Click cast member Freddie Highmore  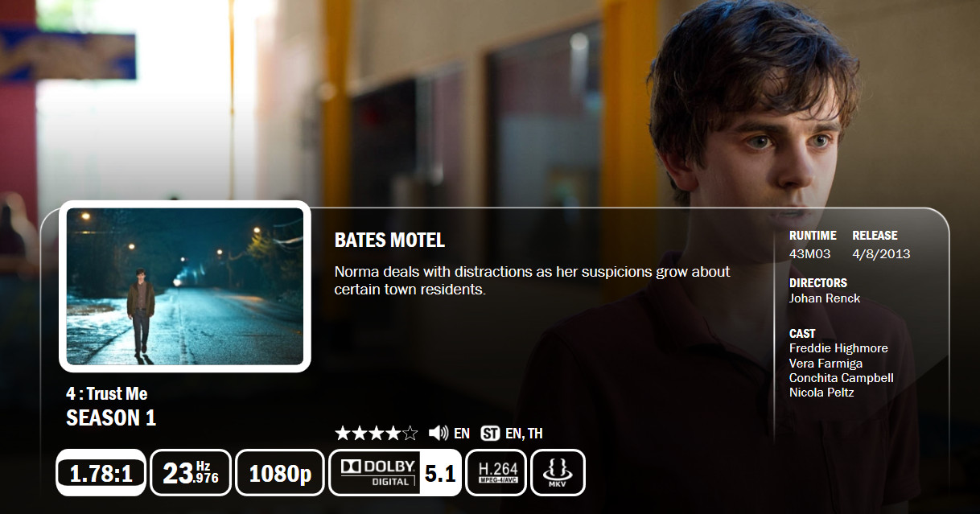pyautogui.click(x=838, y=348)
